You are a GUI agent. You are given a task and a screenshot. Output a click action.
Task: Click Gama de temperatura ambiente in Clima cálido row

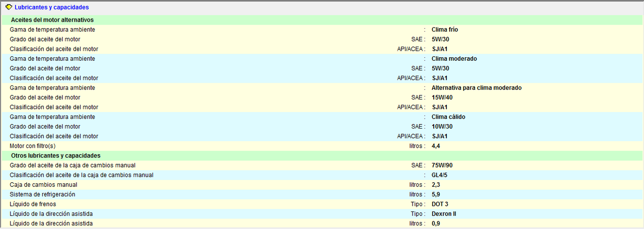click(52, 117)
